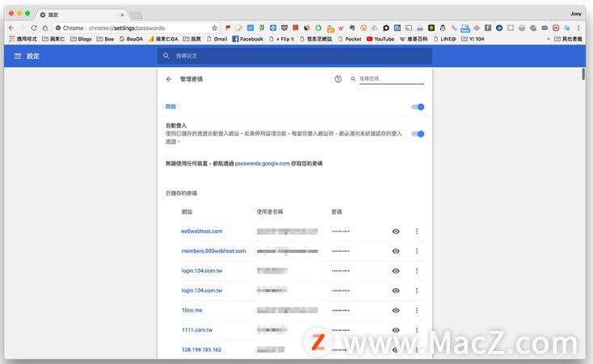
Task: Focus the 搜尋設定 search field
Action: tap(295, 56)
